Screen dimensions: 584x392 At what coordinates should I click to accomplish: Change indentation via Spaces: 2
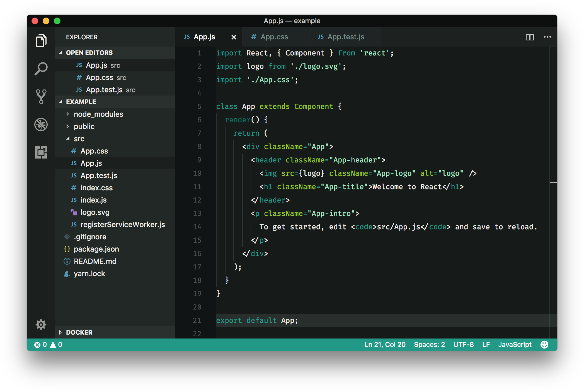[x=429, y=344]
